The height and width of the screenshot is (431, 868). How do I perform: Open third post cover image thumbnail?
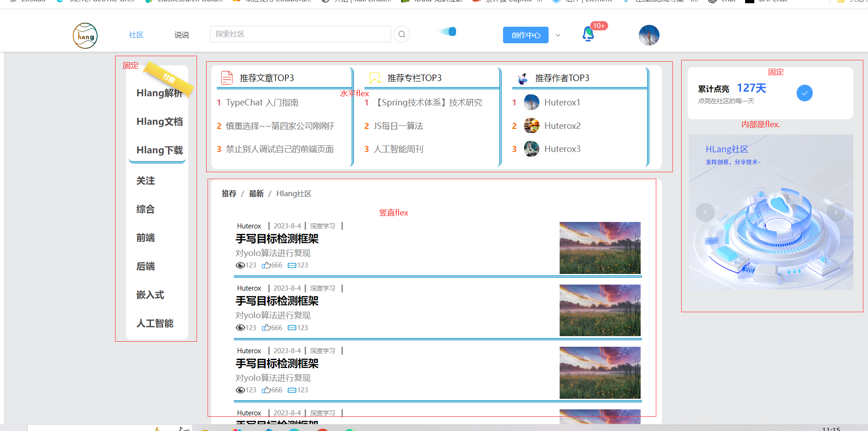coord(600,373)
